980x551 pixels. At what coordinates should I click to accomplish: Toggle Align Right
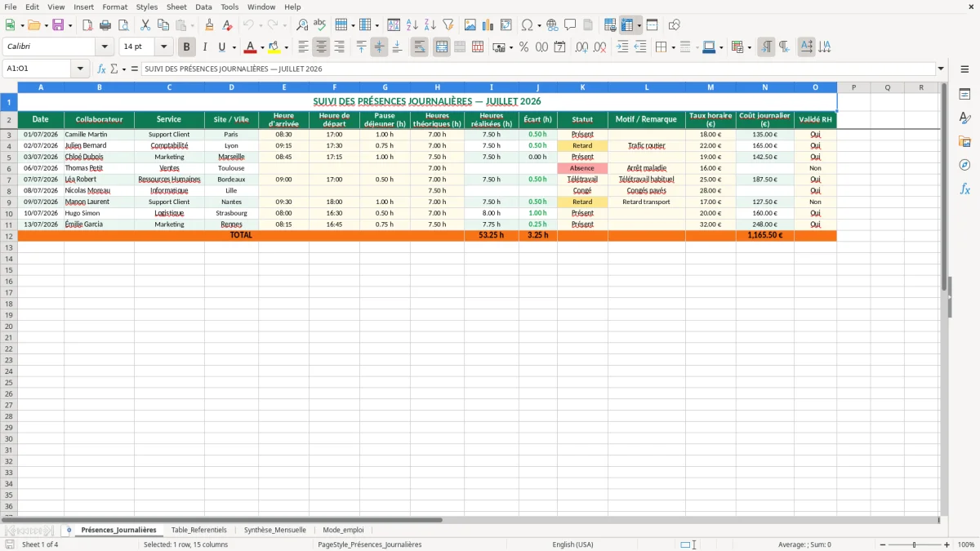[x=339, y=47]
